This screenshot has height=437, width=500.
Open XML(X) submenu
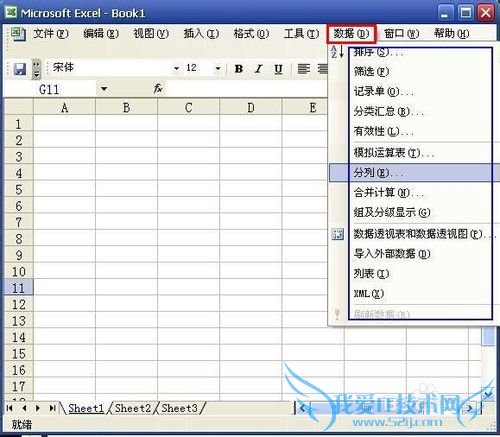coord(413,294)
